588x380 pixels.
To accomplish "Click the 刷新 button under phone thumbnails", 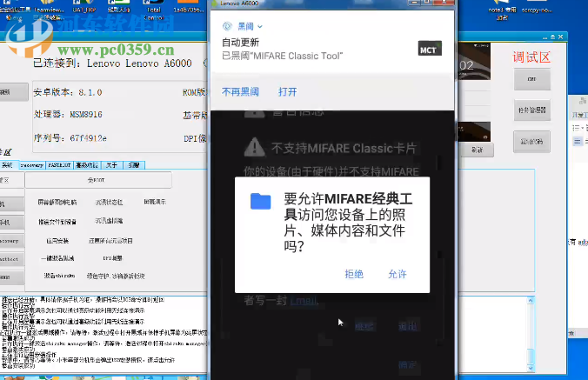I will coord(477,150).
